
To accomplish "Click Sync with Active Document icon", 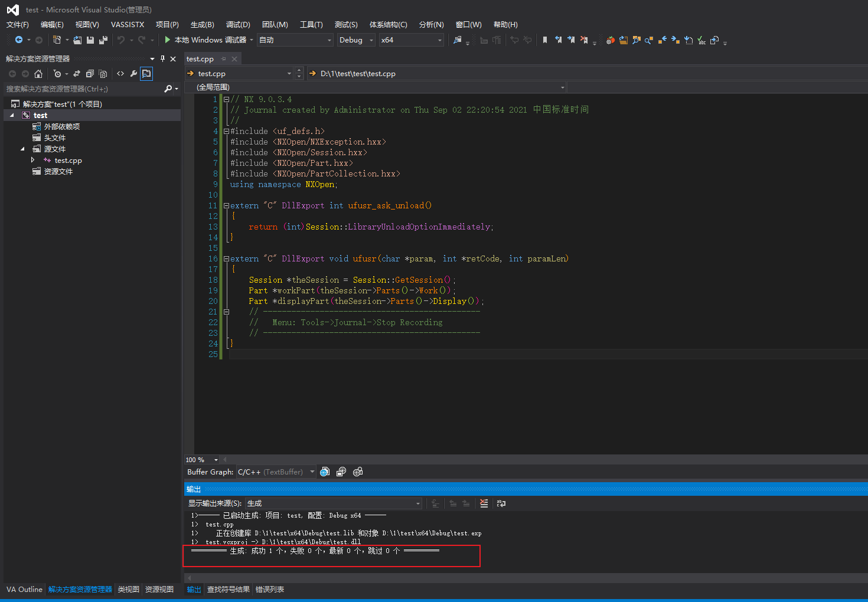I will [77, 74].
